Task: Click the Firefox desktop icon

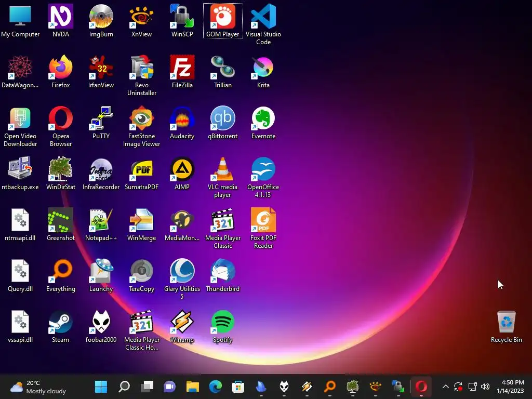Action: [x=61, y=72]
